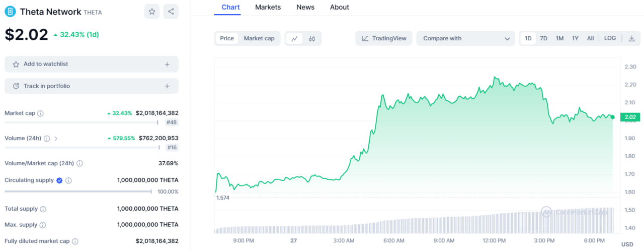
Task: Switch to line chart view icon
Action: (x=294, y=38)
